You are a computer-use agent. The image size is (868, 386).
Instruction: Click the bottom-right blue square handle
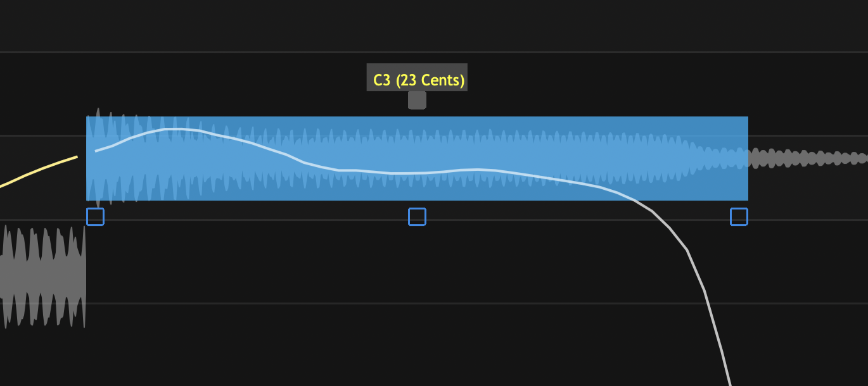[739, 217]
